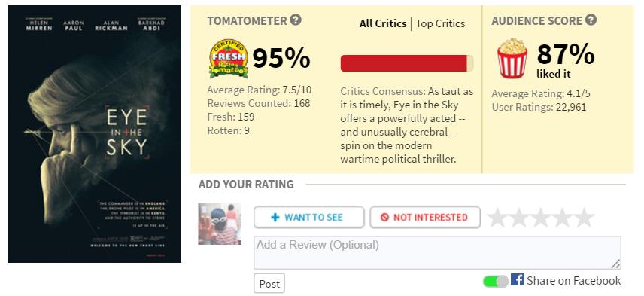
Task: Switch to the Top Critics tab
Action: tap(440, 23)
